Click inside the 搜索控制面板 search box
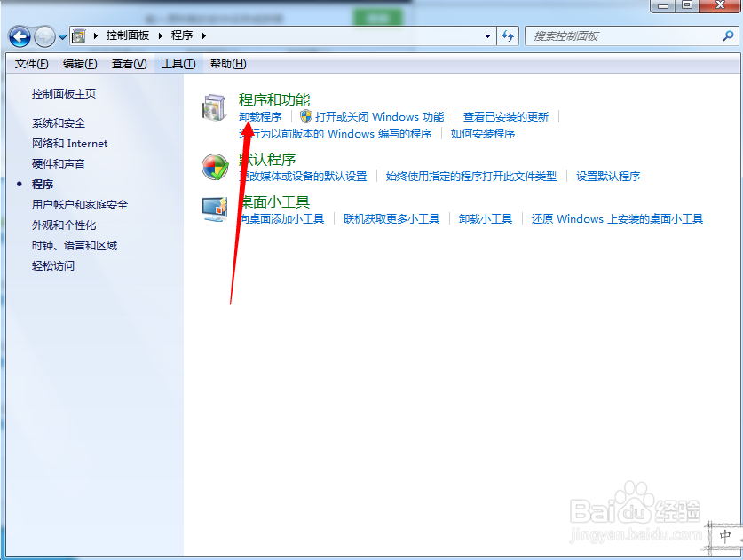The width and height of the screenshot is (743, 560). 621,35
